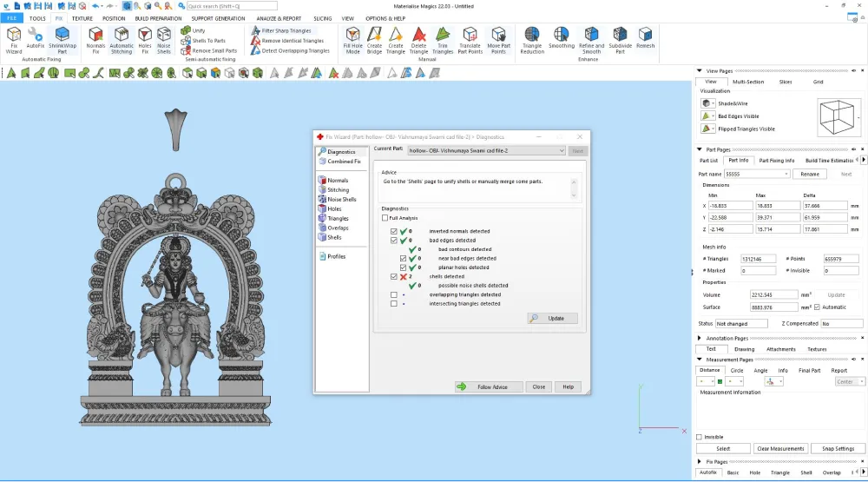Click Remove Identical Triangles
The image size is (868, 482).
coord(287,41)
